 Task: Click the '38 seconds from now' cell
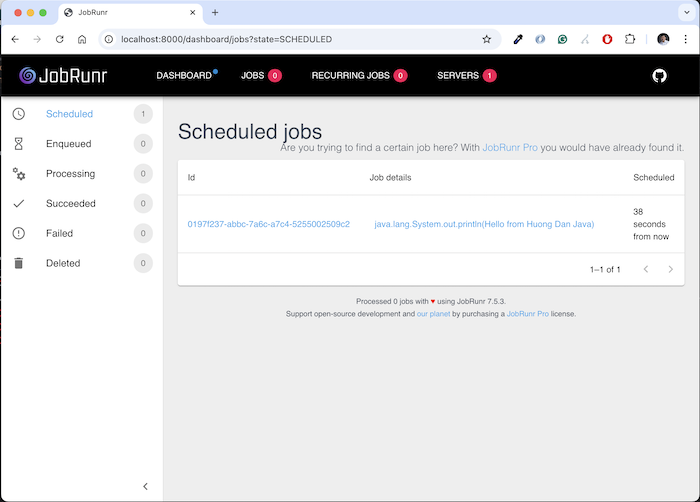click(x=652, y=224)
